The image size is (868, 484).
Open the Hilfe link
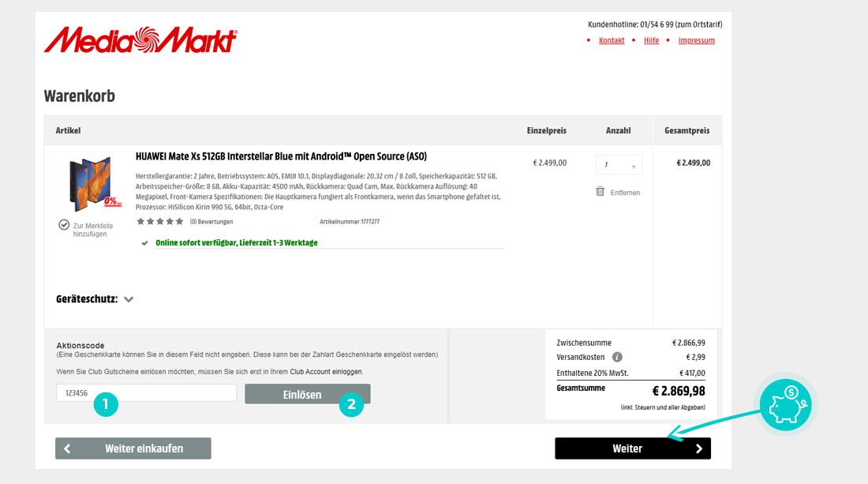(652, 40)
